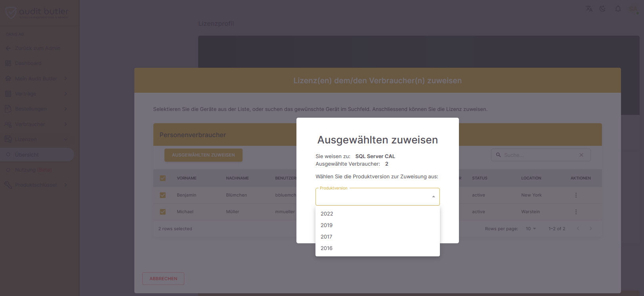
Task: Toggle the select-all checkbox in table header
Action: 162,178
